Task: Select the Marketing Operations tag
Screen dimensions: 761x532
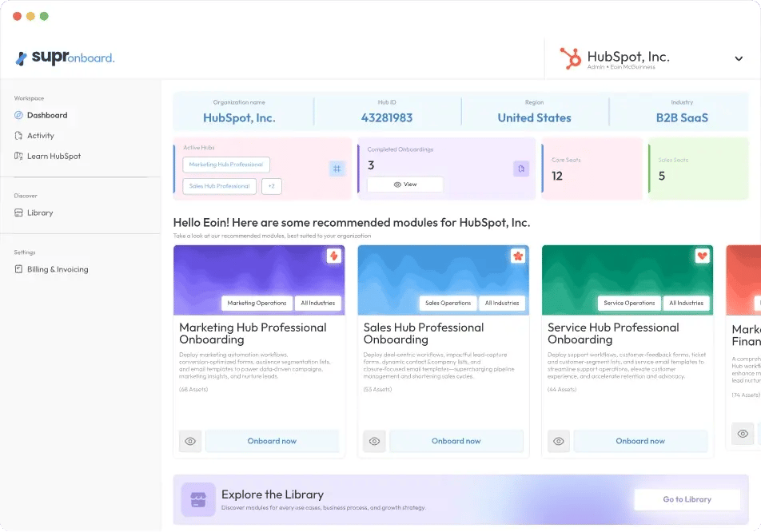Action: (x=257, y=303)
